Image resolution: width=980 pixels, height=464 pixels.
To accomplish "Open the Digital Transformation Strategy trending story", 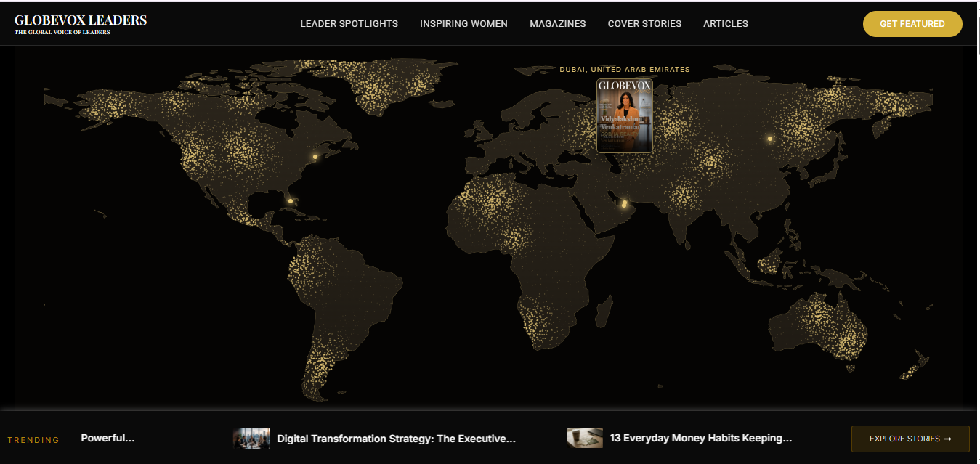I will 396,439.
